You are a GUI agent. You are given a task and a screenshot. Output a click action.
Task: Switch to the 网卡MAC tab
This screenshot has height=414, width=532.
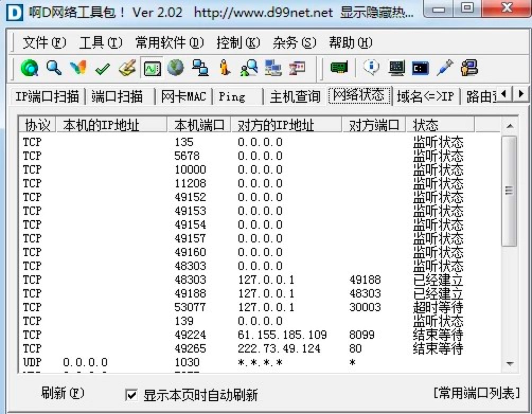pos(183,97)
